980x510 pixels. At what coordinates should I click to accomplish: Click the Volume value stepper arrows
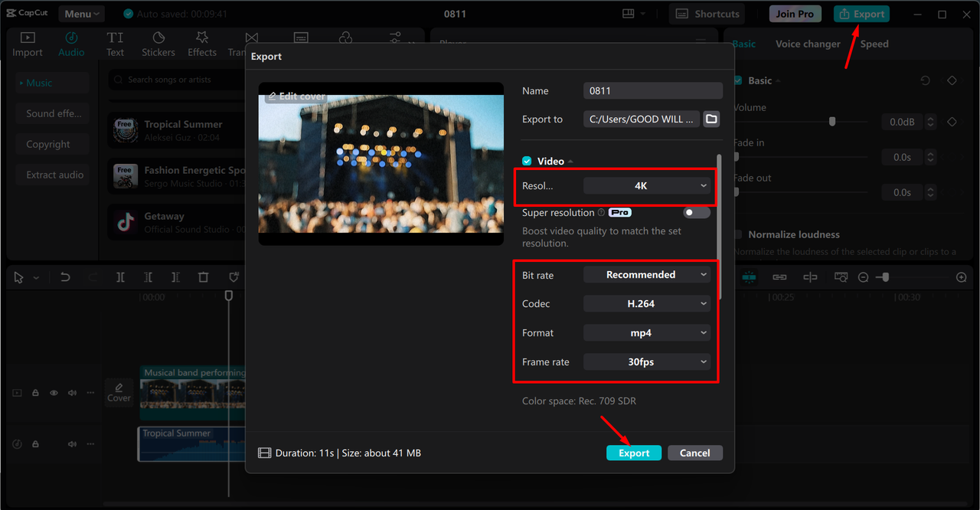930,122
